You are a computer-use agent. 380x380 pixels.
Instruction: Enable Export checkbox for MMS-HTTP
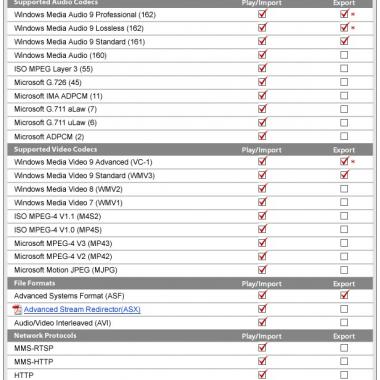[344, 361]
